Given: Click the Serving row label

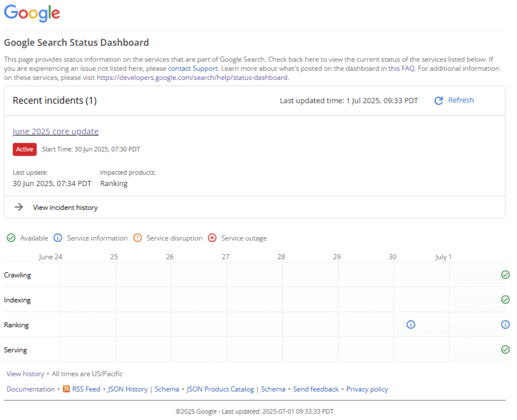Looking at the screenshot, I should pyautogui.click(x=15, y=350).
